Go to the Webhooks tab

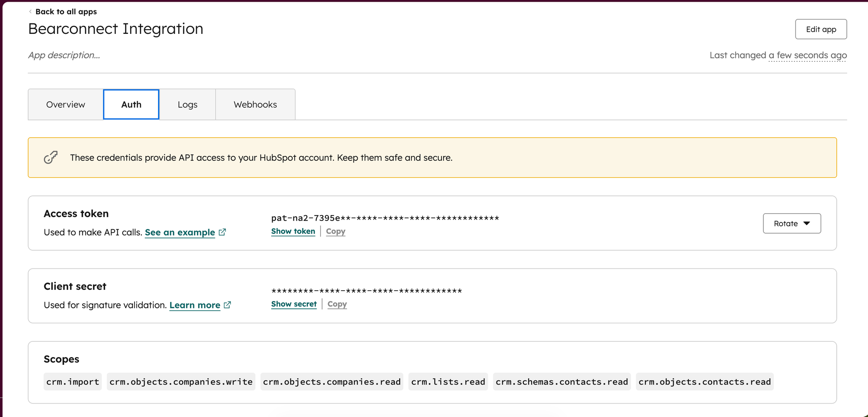255,105
